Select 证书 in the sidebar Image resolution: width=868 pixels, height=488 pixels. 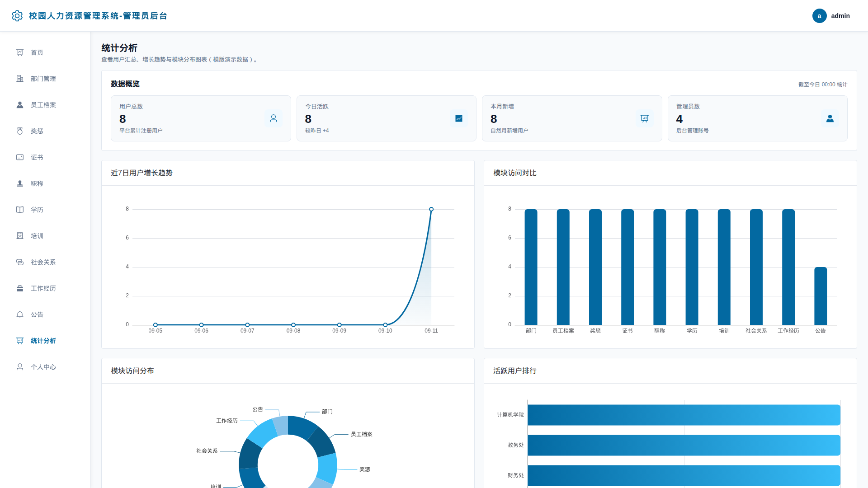click(x=45, y=157)
